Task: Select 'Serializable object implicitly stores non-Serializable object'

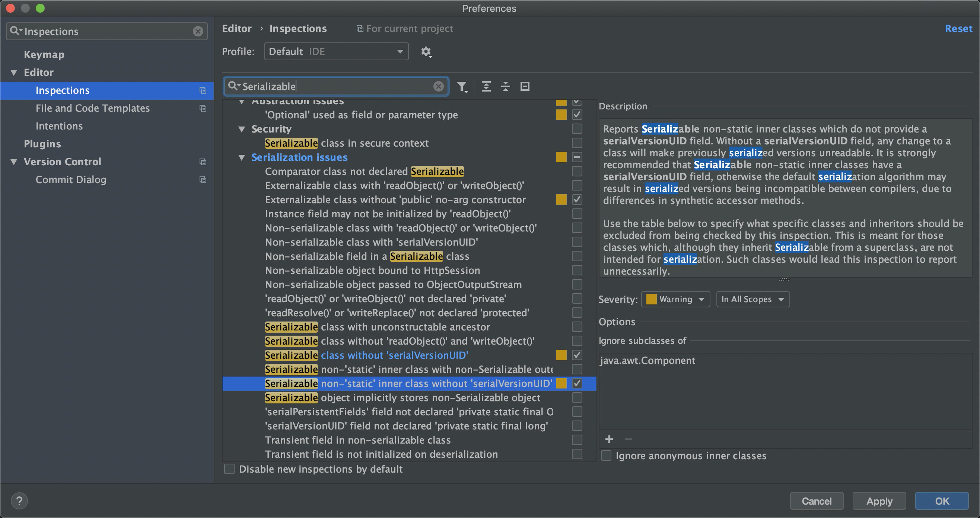Action: [402, 398]
